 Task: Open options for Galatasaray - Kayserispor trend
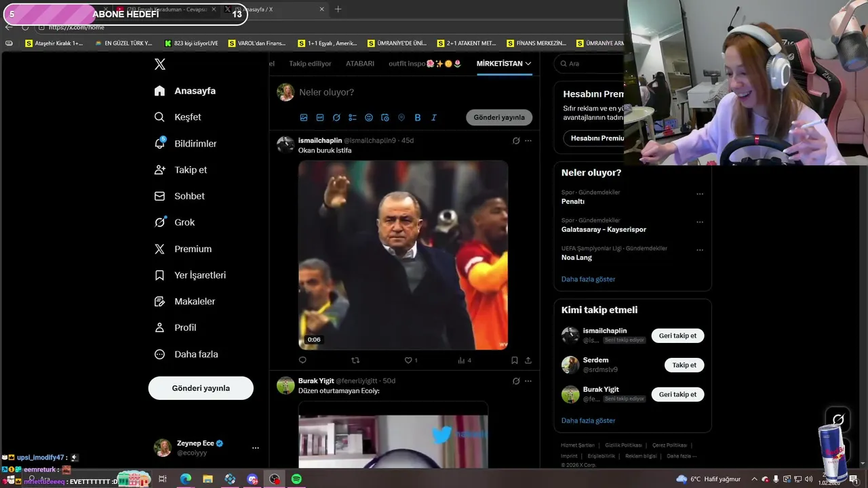(x=700, y=222)
